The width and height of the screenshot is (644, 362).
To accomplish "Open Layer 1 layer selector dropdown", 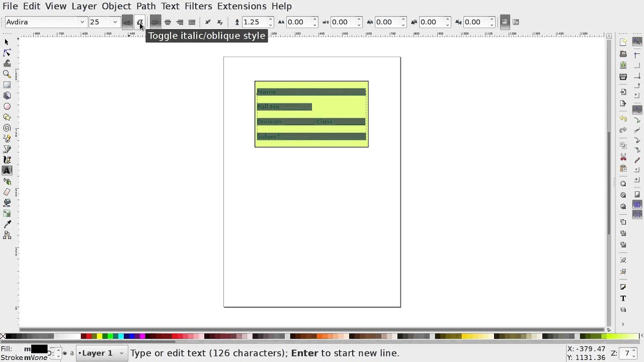I will (x=101, y=353).
